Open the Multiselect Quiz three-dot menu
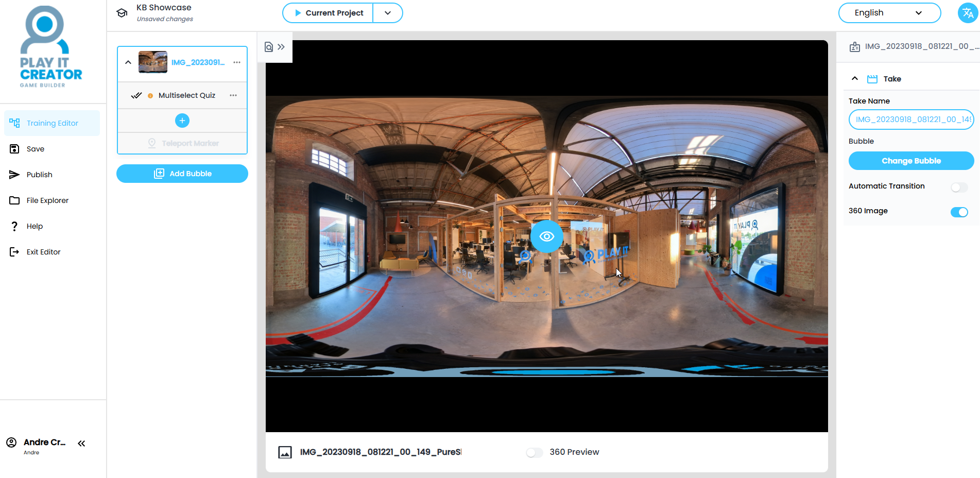This screenshot has height=478, width=980. click(233, 95)
